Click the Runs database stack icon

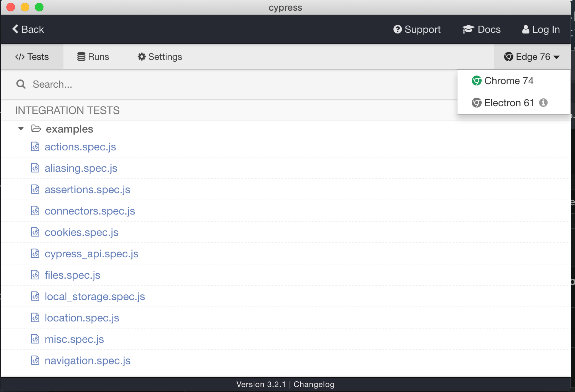pos(81,57)
